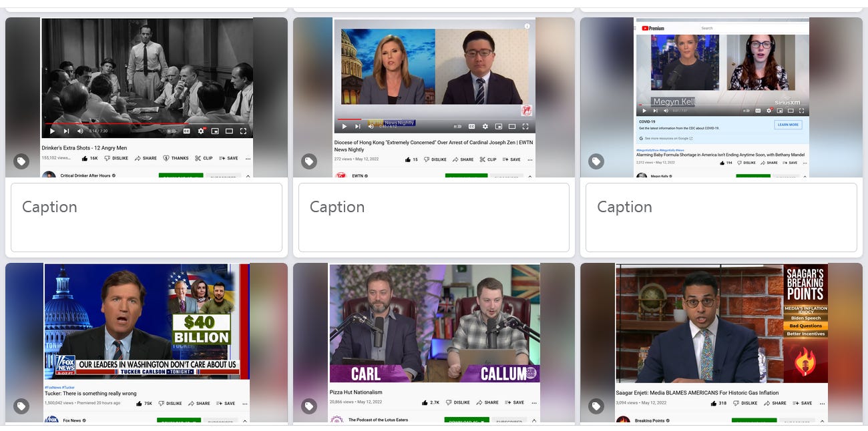Click the collapse chevron beside EWTN subscribe button
The image size is (868, 431).
530,177
